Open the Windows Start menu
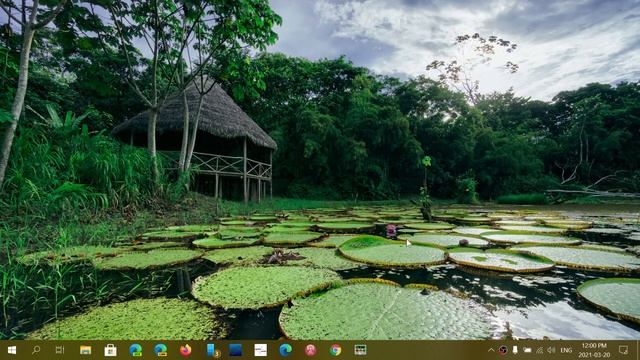640x360 pixels. (x=11, y=350)
